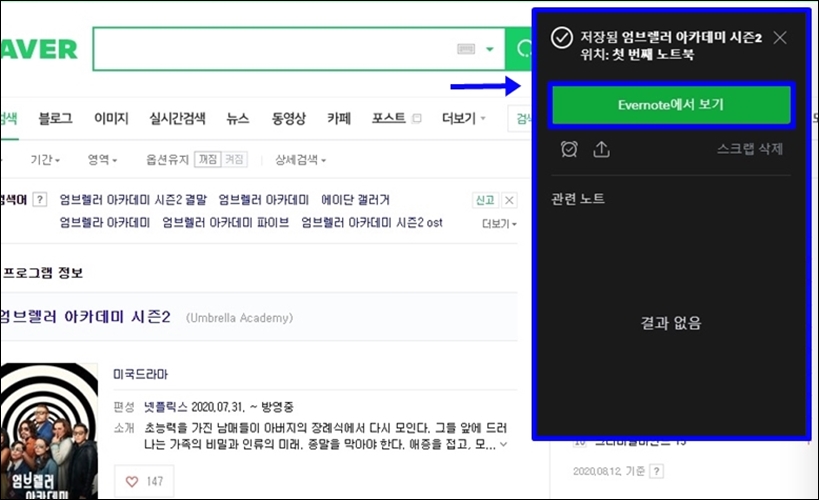Open the saved clip in Evernote
819x500 pixels.
(x=671, y=105)
